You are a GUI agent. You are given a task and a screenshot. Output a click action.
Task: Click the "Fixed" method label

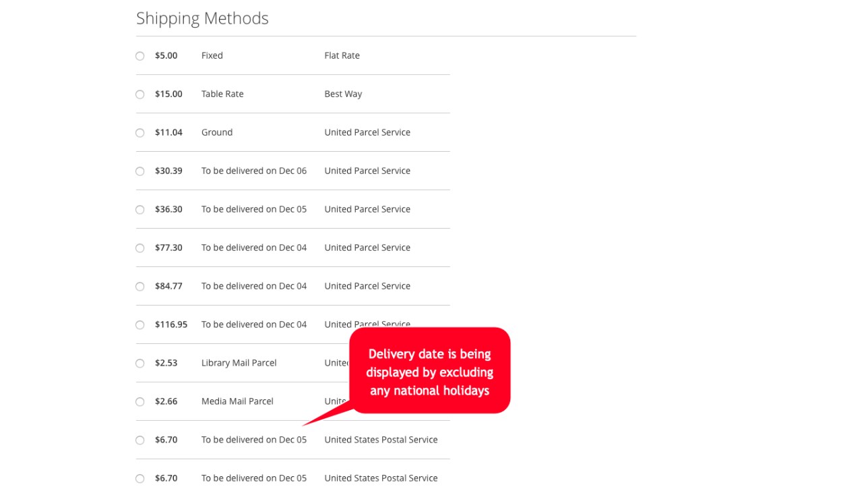coord(212,55)
